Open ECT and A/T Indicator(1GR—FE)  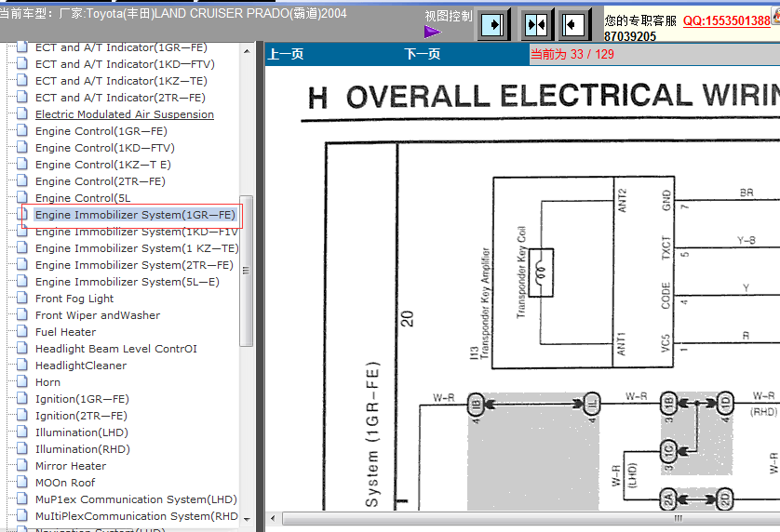pyautogui.click(x=121, y=47)
